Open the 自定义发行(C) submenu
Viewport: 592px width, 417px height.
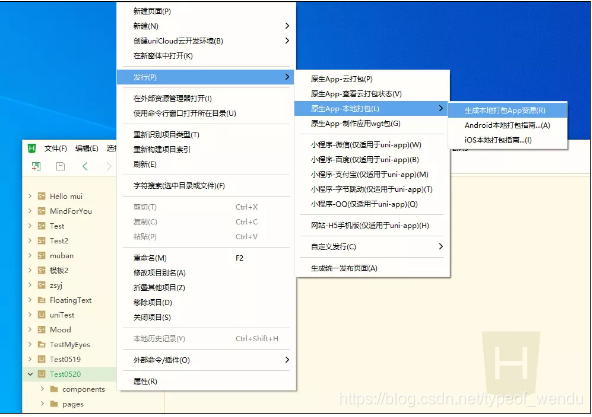coord(373,247)
